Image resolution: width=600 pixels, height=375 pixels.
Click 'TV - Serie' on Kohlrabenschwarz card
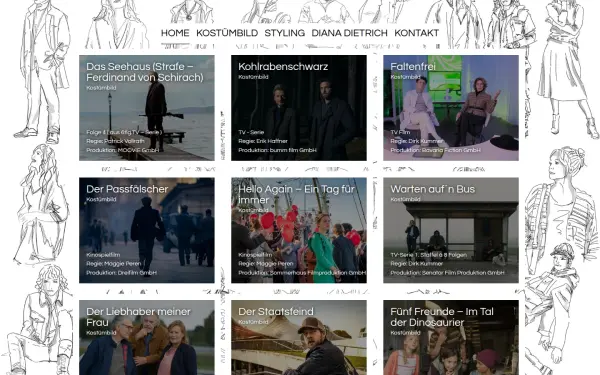point(251,132)
